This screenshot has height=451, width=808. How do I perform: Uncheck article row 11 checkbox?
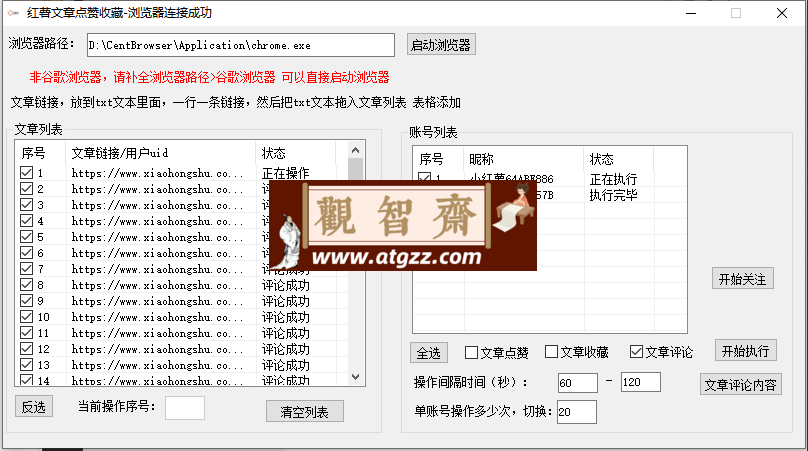point(26,332)
